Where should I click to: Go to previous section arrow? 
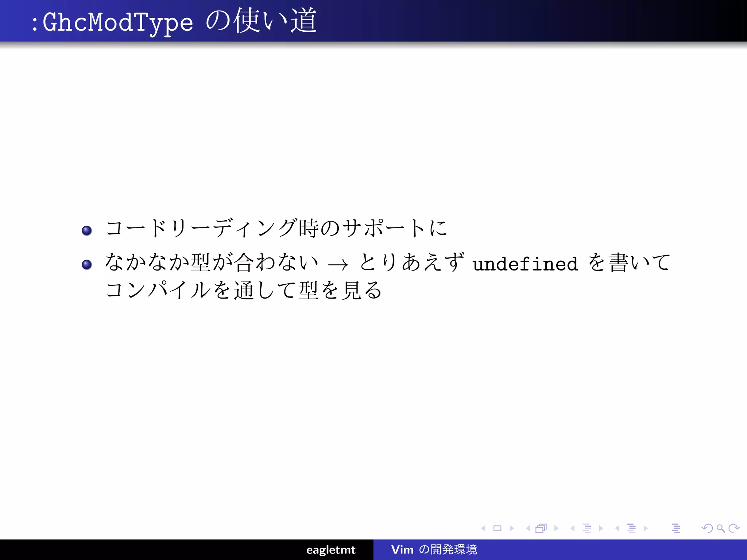(617, 528)
